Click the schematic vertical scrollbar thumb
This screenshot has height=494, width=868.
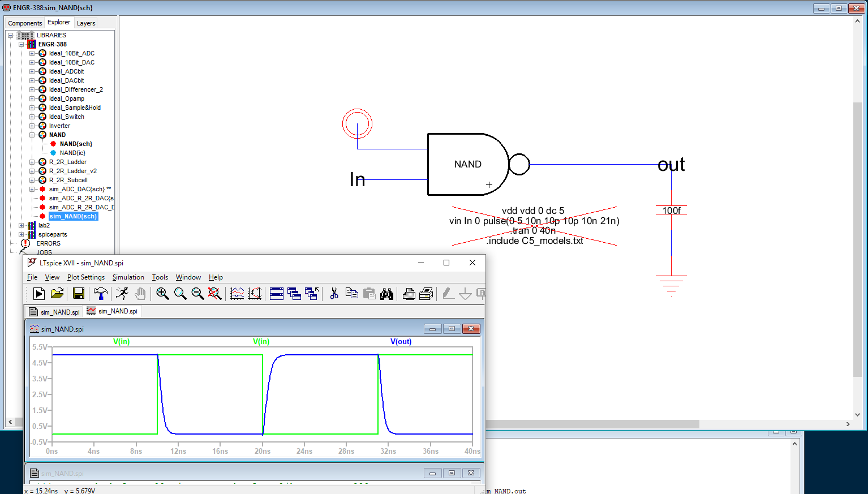857,239
